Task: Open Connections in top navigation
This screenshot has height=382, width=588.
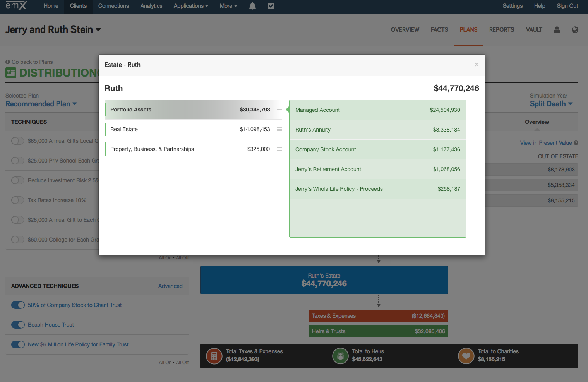Action: coord(113,6)
